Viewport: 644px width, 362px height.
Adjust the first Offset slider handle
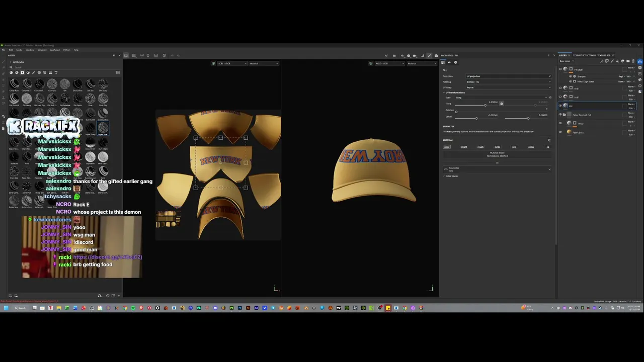476,118
